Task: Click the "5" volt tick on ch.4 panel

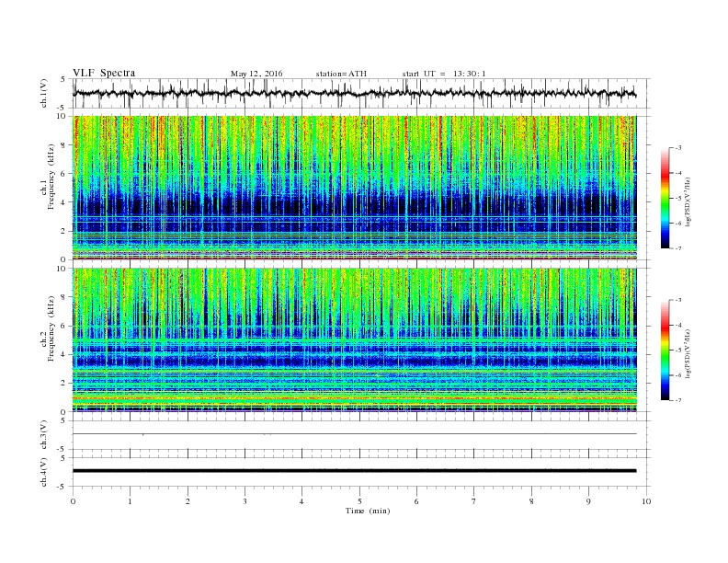Action: (63, 458)
